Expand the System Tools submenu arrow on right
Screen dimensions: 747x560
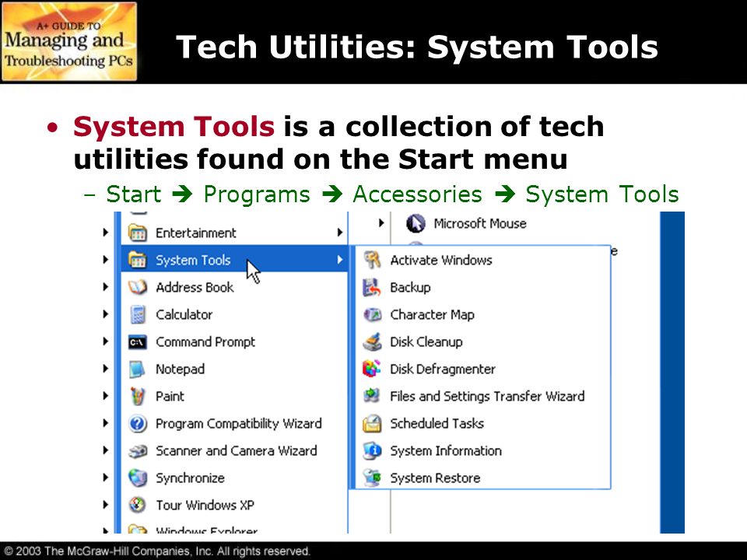pos(340,260)
